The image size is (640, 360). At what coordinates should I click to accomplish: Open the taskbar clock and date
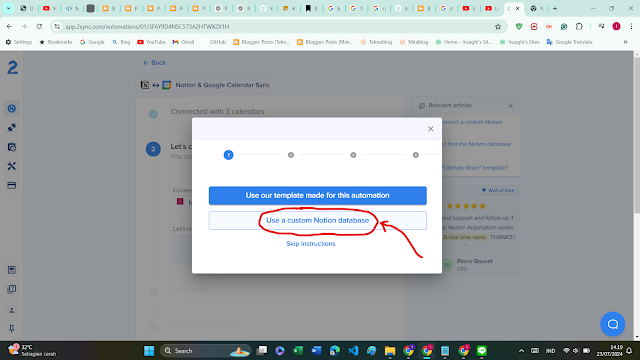(x=609, y=351)
